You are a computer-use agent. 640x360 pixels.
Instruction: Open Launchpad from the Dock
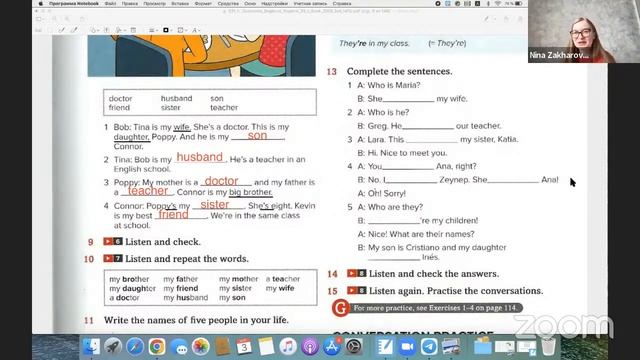point(113,347)
